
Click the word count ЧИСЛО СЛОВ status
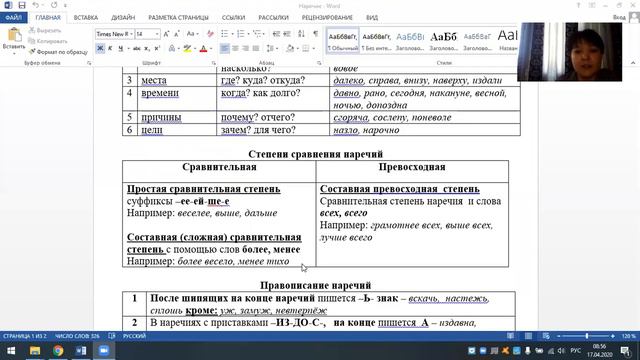[77, 336]
